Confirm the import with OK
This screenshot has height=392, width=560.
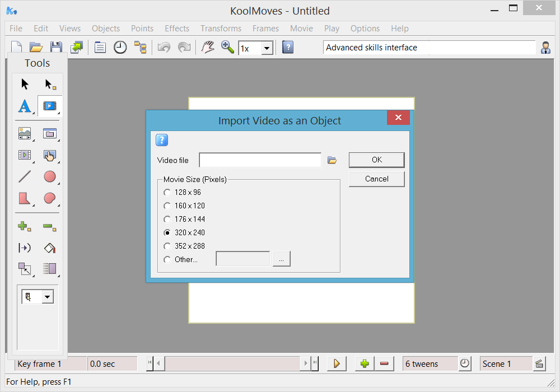click(376, 160)
